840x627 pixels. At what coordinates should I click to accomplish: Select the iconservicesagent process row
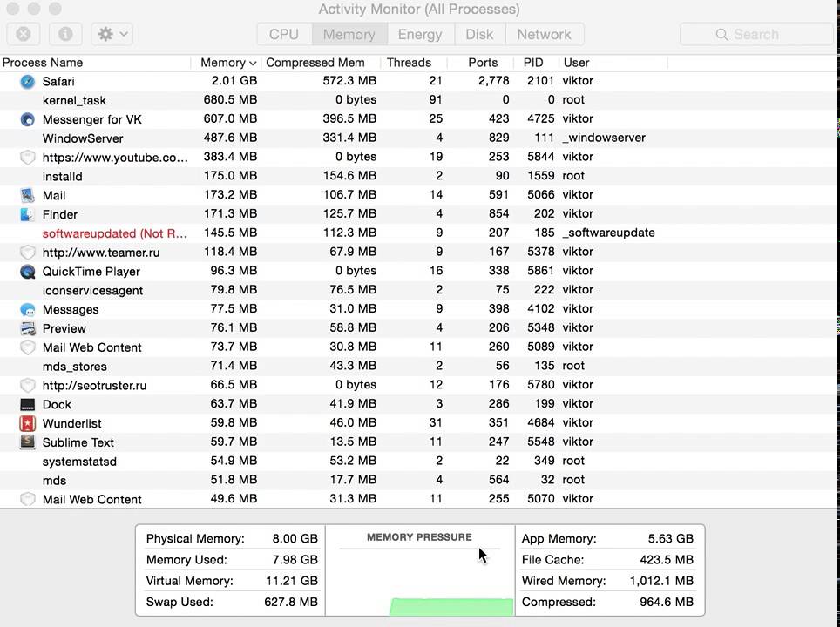coord(418,290)
